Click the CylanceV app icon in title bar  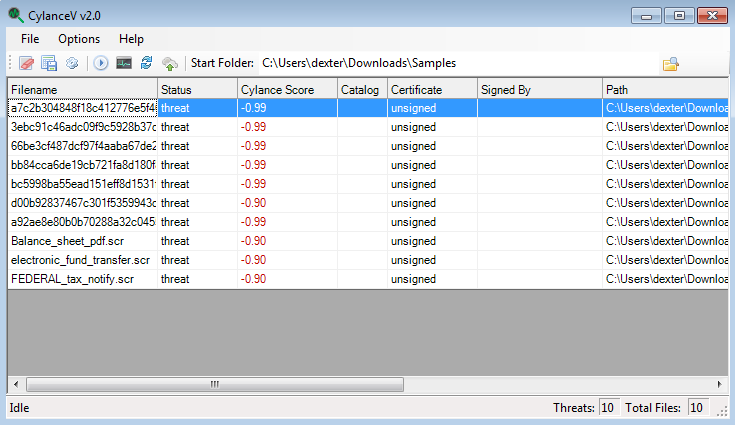(15, 15)
